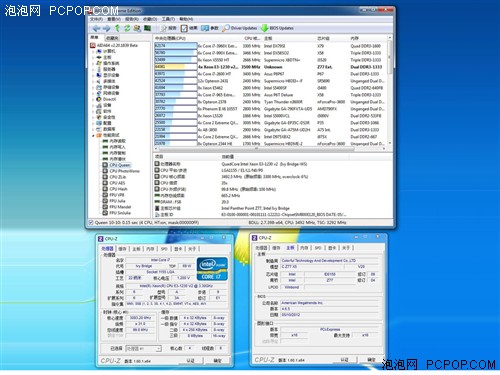The height and width of the screenshot is (375, 500).
Task: Select the 4x Core i7-2600 HT result row
Action: pyautogui.click(x=270, y=74)
